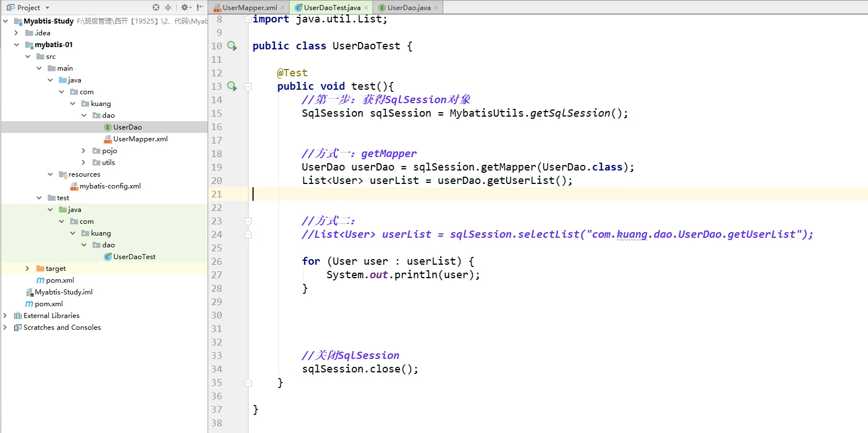Image resolution: width=868 pixels, height=433 pixels.
Task: Click the External Libraries icon
Action: point(17,316)
